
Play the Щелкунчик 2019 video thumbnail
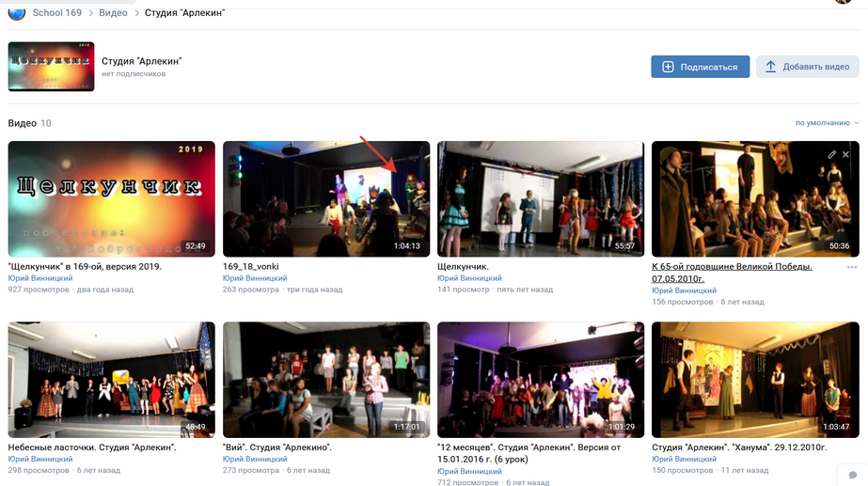coord(111,198)
